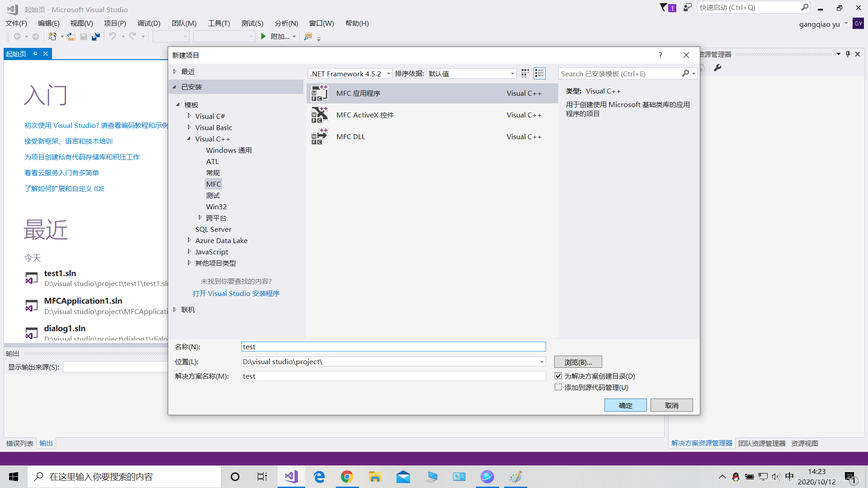Click the search magnifier in template search box
The width and height of the screenshot is (868, 488).
pyautogui.click(x=685, y=73)
